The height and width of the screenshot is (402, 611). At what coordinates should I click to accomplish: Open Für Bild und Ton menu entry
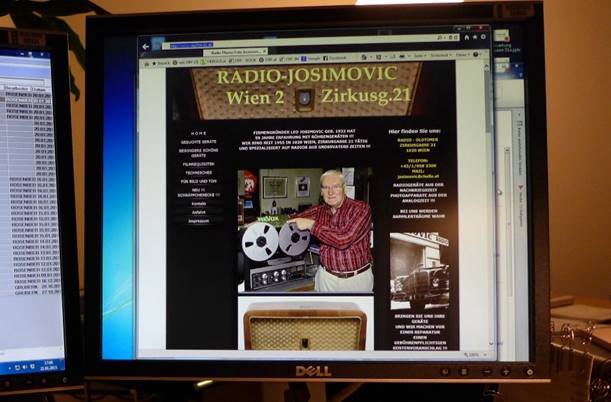199,182
